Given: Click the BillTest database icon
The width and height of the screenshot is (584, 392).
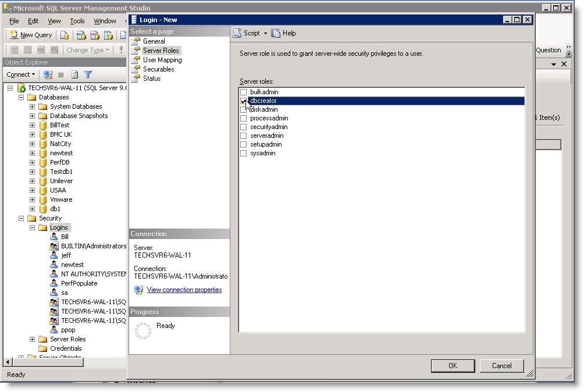Looking at the screenshot, I should click(43, 125).
